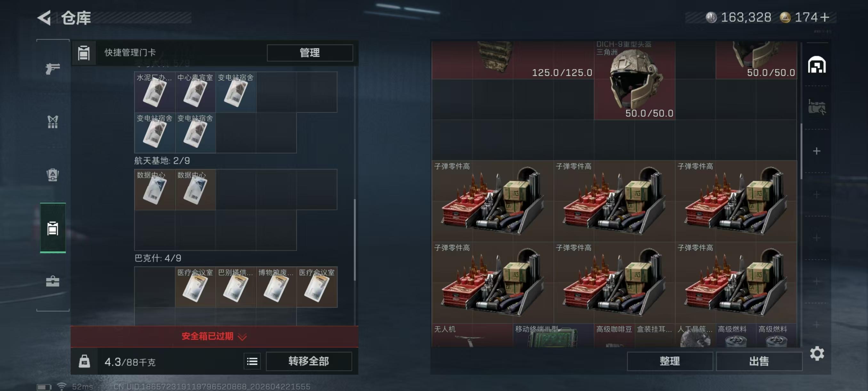Open the expansion box tools icon
The height and width of the screenshot is (391, 868).
coord(817,107)
